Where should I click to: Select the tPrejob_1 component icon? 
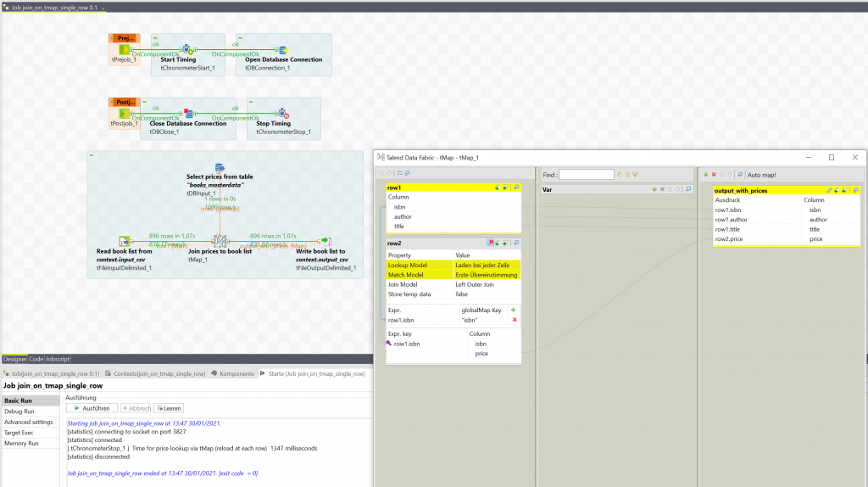[x=124, y=49]
